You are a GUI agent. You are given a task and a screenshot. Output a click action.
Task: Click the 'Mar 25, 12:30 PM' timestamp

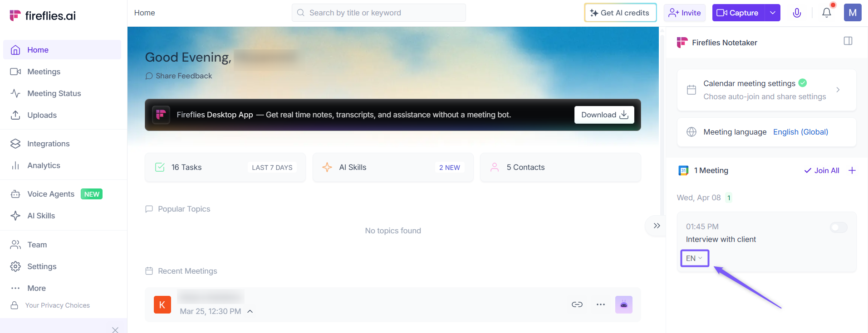[211, 311]
